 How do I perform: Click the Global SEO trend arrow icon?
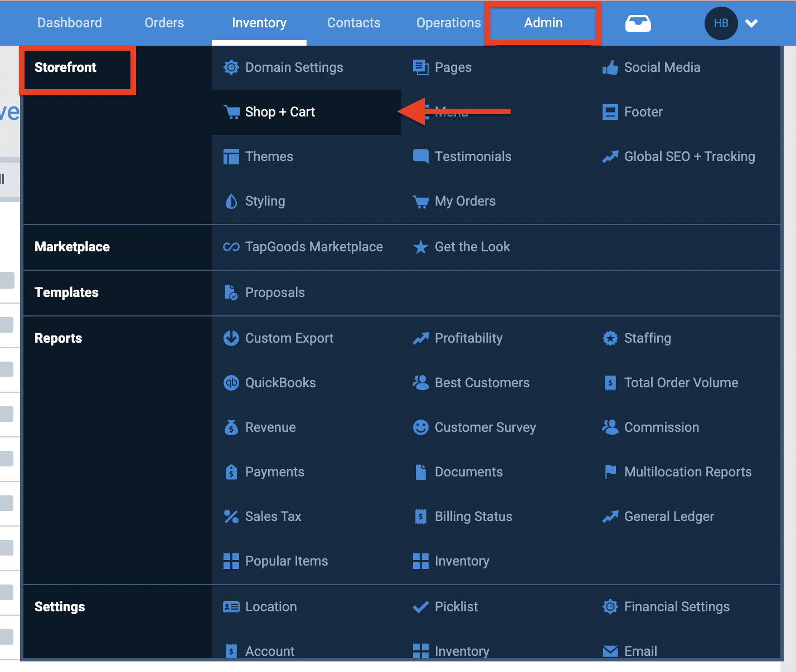pyautogui.click(x=610, y=157)
